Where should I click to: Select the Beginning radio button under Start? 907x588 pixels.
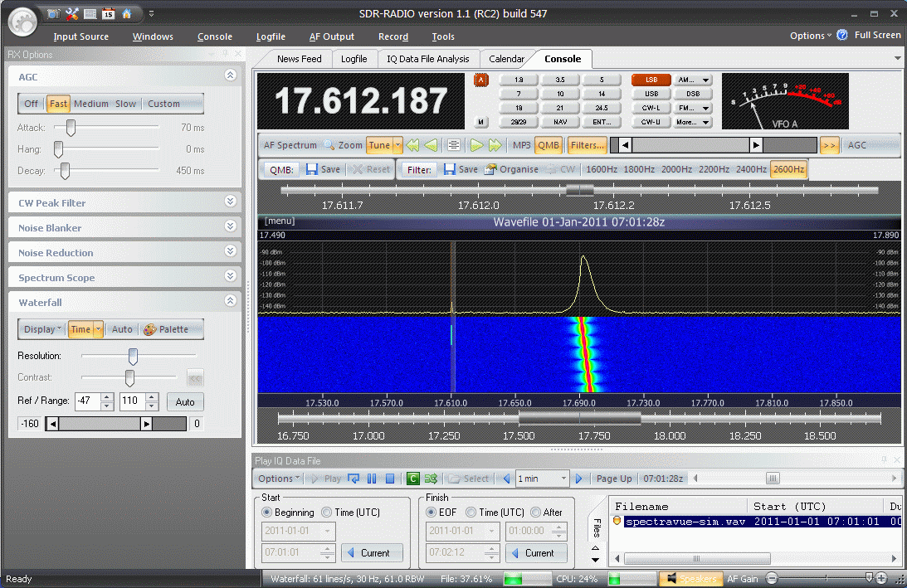[x=266, y=513]
